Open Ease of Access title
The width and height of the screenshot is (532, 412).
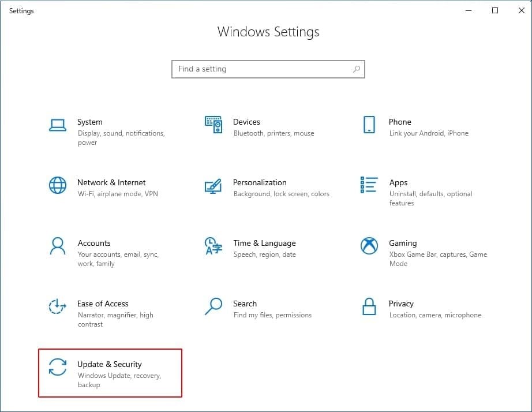point(103,304)
